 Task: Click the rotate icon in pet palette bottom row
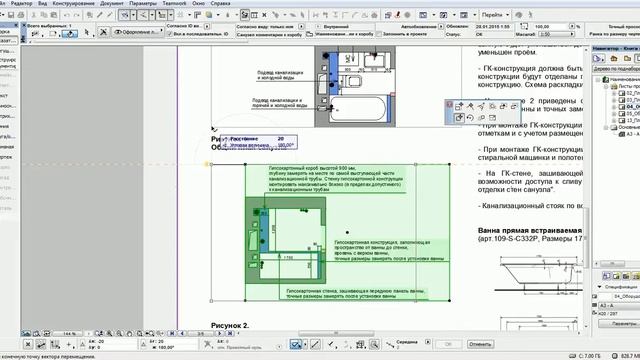point(470,118)
